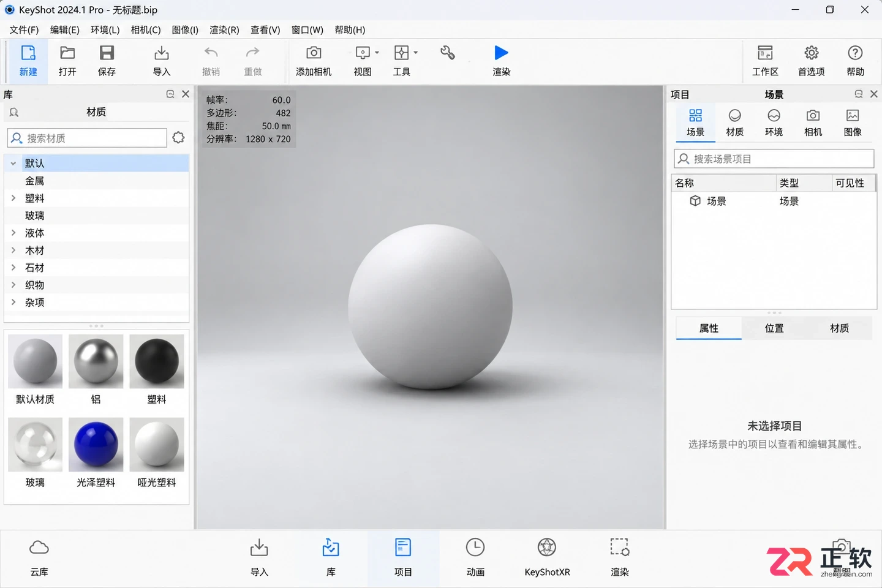This screenshot has height=588, width=882.
Task: Click the 搜索场景项目 search field
Action: pyautogui.click(x=774, y=159)
